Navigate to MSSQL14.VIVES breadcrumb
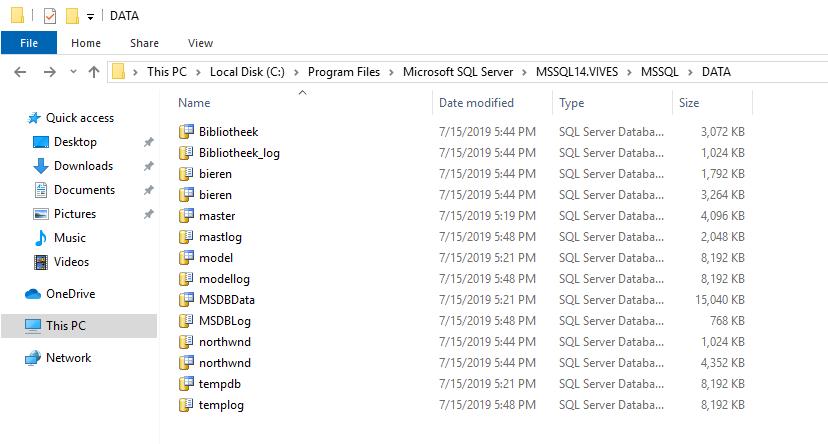This screenshot has width=828, height=444. click(577, 72)
